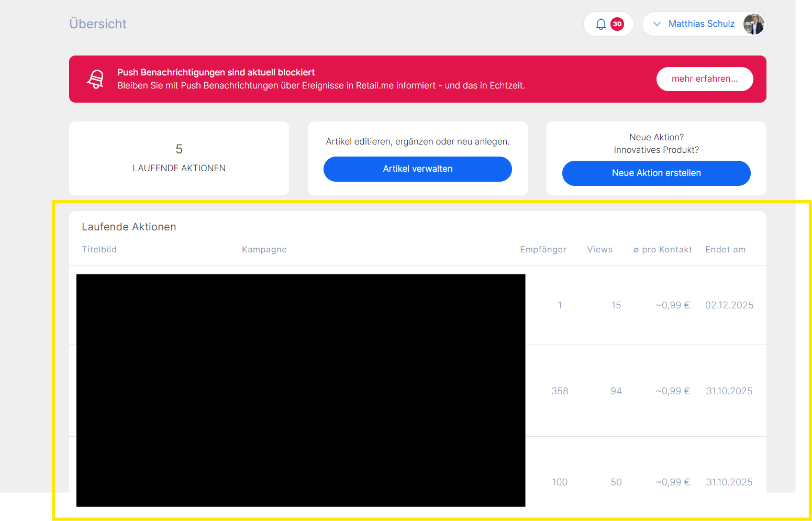This screenshot has height=521, width=812.
Task: Sort by the 'Empfänger' column header
Action: tap(543, 250)
